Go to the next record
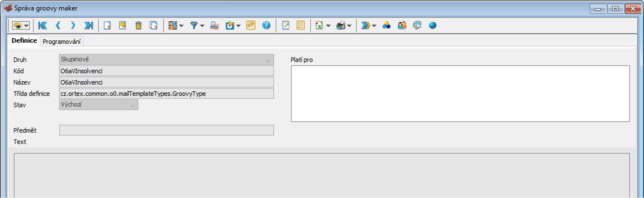 pyautogui.click(x=73, y=26)
